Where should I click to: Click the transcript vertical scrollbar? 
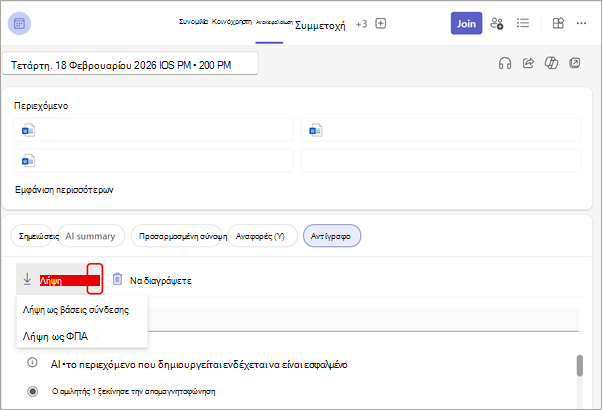click(580, 365)
